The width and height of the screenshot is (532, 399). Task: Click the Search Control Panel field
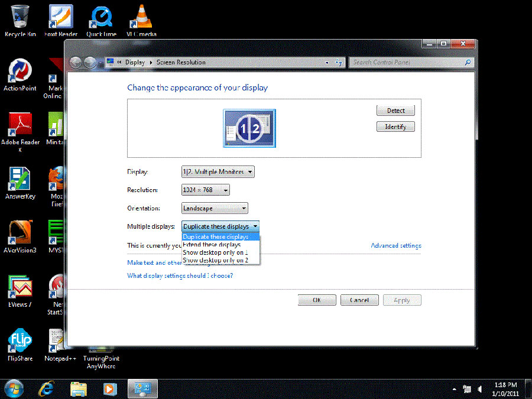(x=408, y=62)
